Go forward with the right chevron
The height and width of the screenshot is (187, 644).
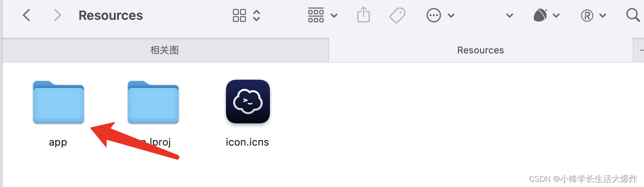point(57,16)
